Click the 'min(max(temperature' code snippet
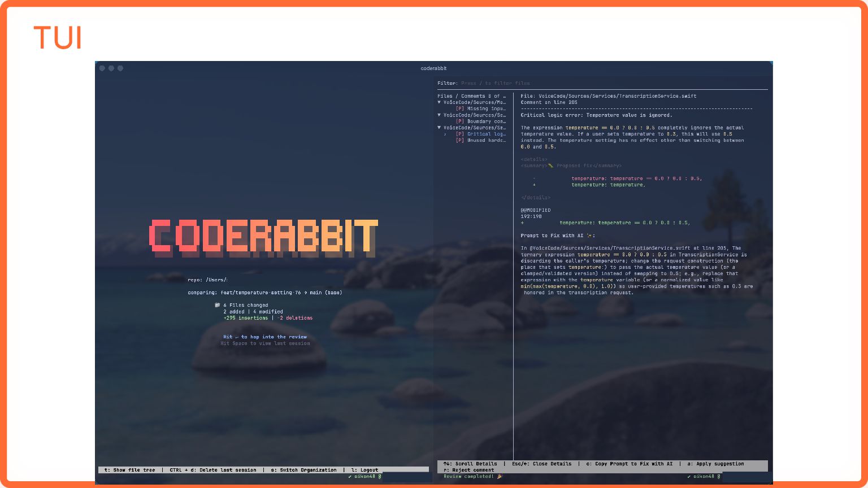 click(568, 286)
